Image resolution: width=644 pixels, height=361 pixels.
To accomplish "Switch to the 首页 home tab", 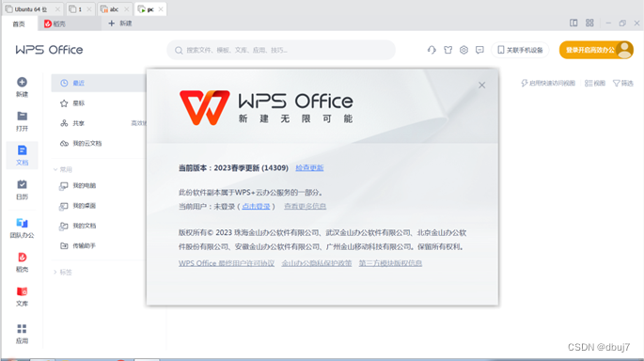I will tap(19, 24).
